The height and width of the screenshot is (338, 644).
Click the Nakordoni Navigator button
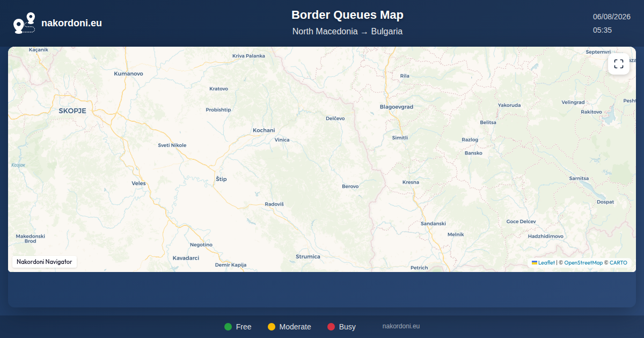(45, 262)
